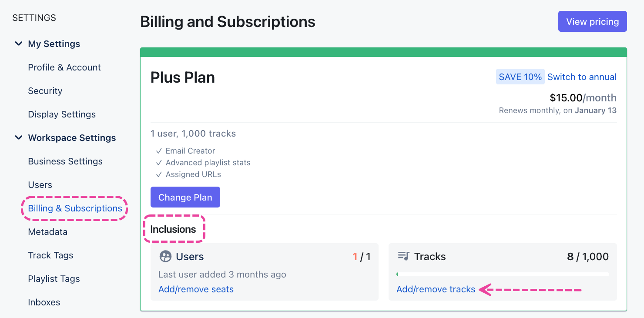Click Switch to annual link

(x=582, y=77)
